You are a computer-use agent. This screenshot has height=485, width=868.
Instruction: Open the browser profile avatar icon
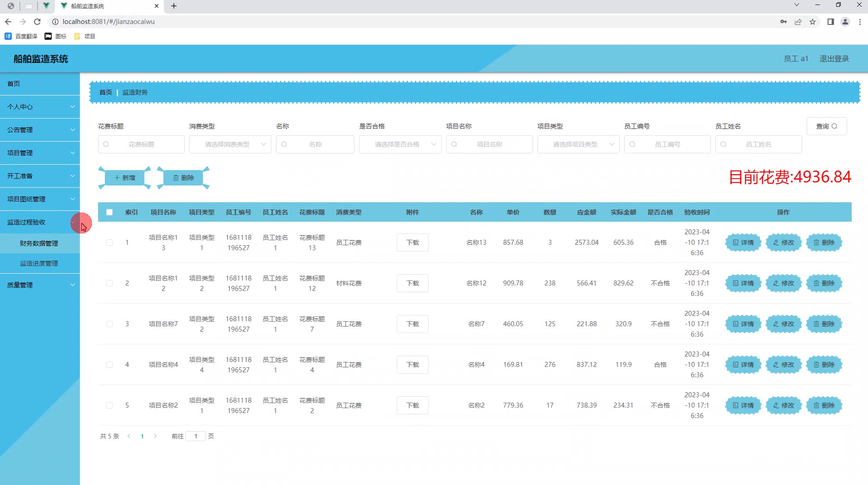click(x=845, y=22)
